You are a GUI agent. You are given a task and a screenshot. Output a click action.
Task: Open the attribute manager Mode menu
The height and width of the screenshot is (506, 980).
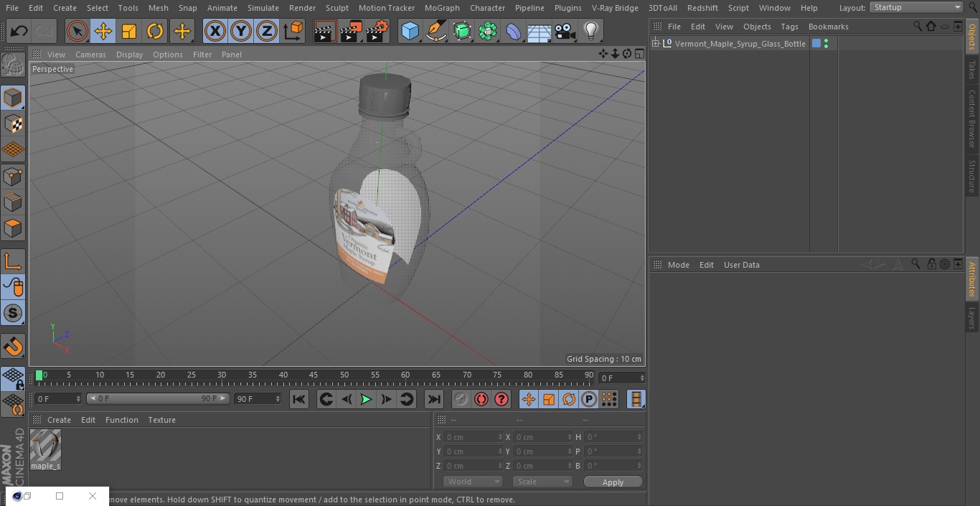[678, 265]
